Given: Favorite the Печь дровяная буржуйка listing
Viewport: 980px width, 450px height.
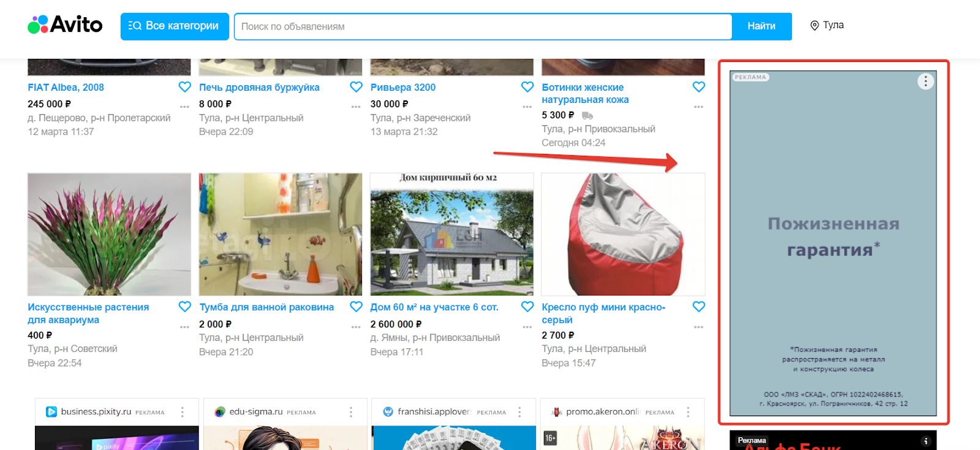Looking at the screenshot, I should click(356, 87).
